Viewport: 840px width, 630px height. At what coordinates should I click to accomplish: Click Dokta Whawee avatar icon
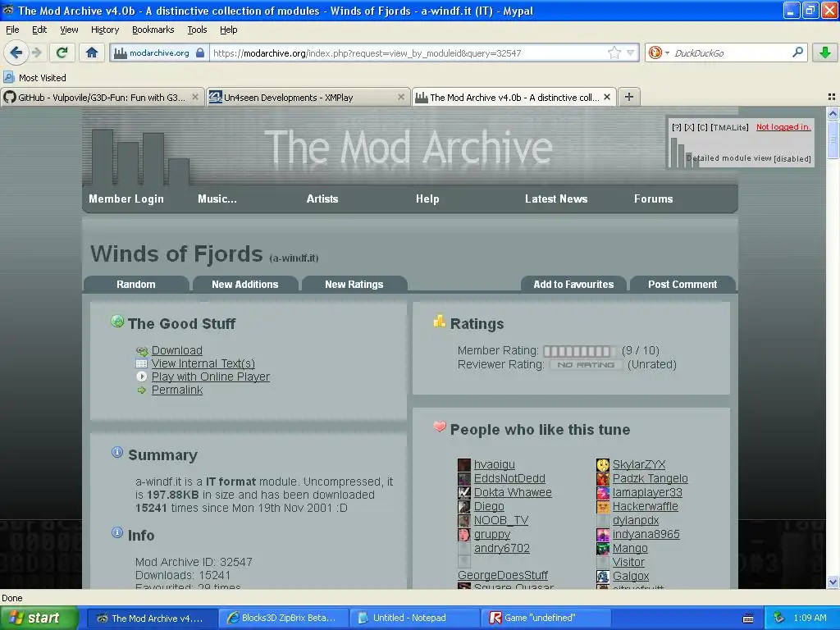(x=464, y=492)
